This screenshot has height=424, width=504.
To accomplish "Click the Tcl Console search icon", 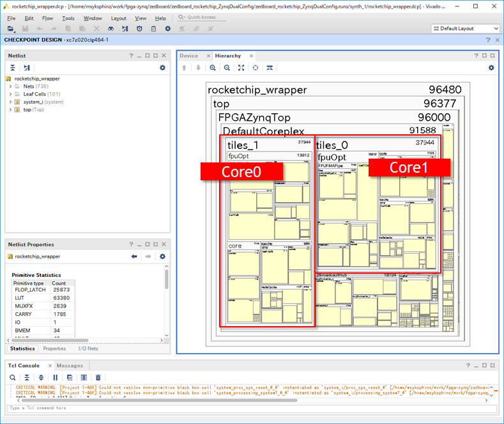I will pos(13,378).
